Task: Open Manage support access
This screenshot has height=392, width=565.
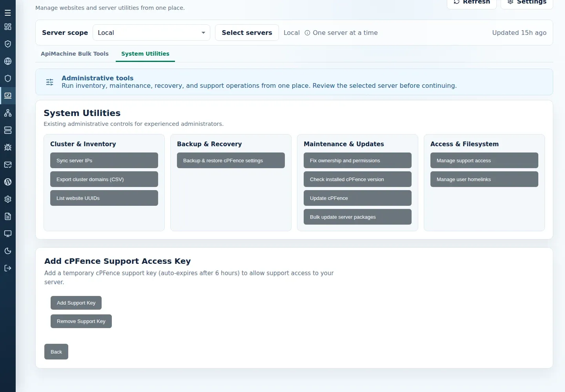Action: 484,160
